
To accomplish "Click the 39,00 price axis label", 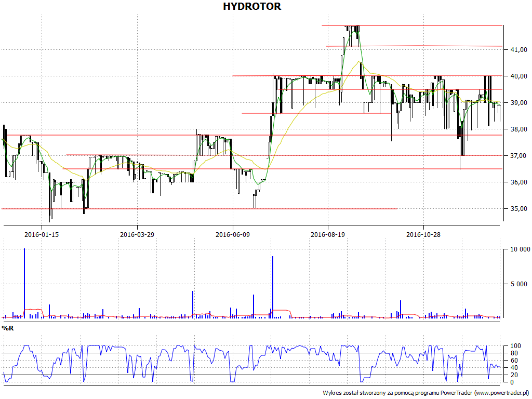I will [519, 102].
